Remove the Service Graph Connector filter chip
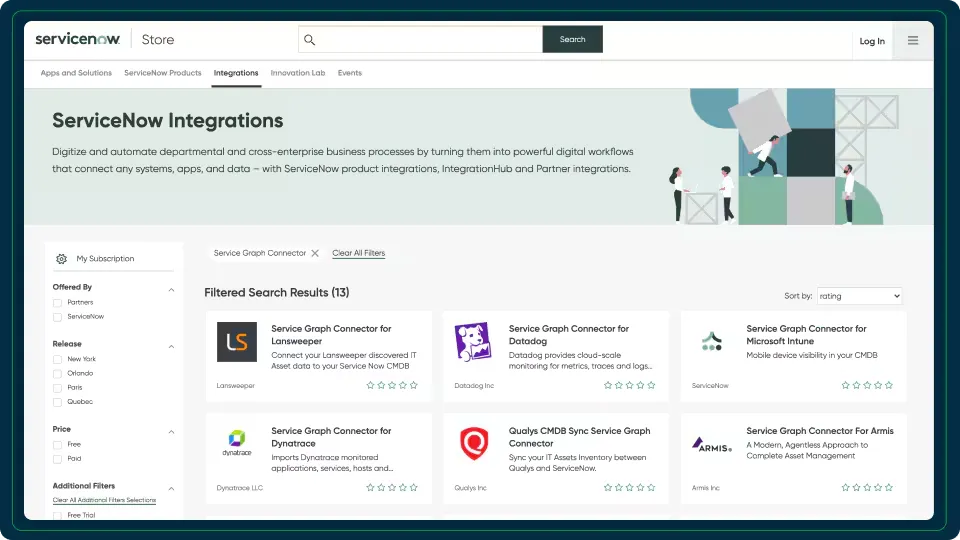Screen dimensions: 960x540 315,253
